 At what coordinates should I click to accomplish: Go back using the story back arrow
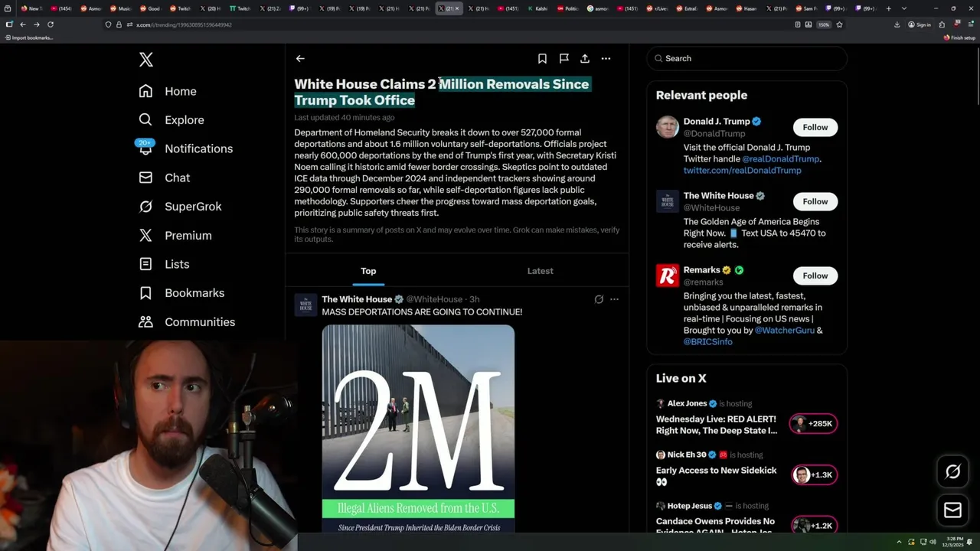300,58
